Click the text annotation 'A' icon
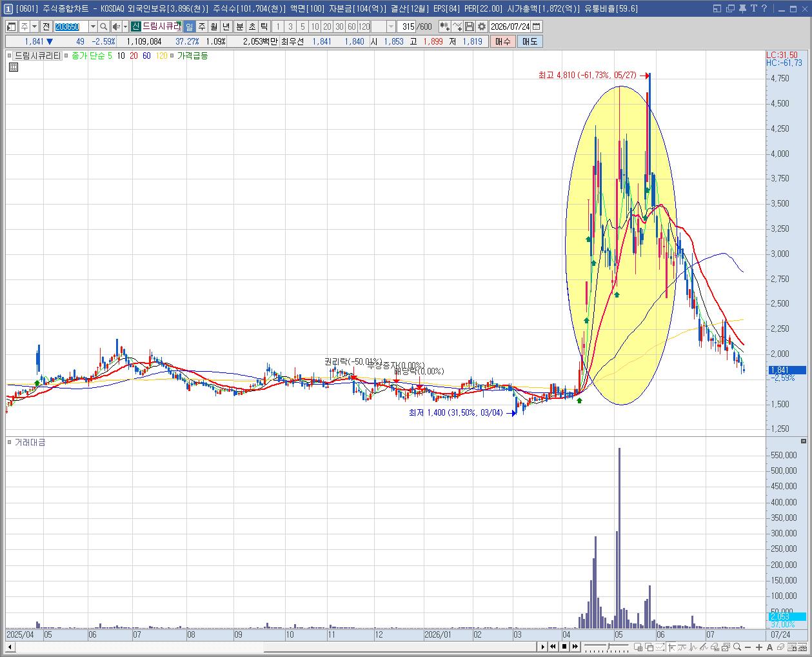The image size is (812, 657). tap(770, 647)
